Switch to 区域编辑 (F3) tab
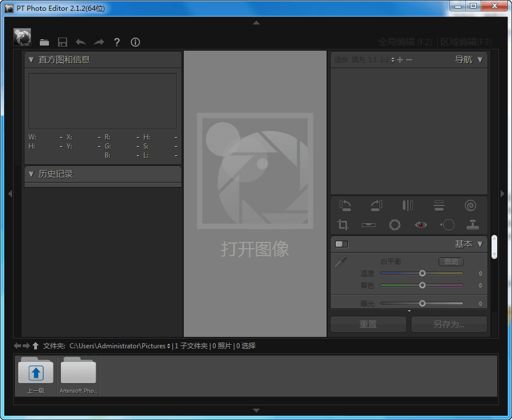Viewport: 512px width, 420px height. [466, 42]
